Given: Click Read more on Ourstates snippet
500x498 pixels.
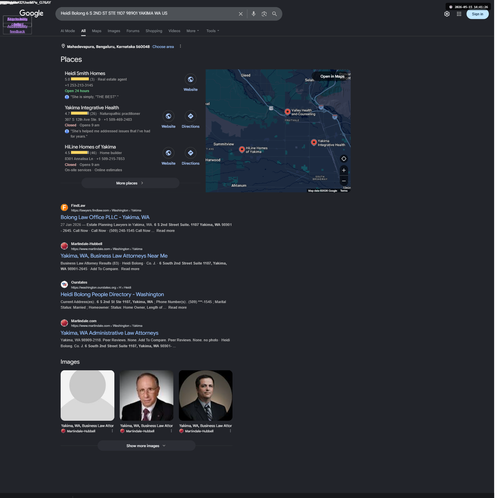Looking at the screenshot, I should [177, 308].
